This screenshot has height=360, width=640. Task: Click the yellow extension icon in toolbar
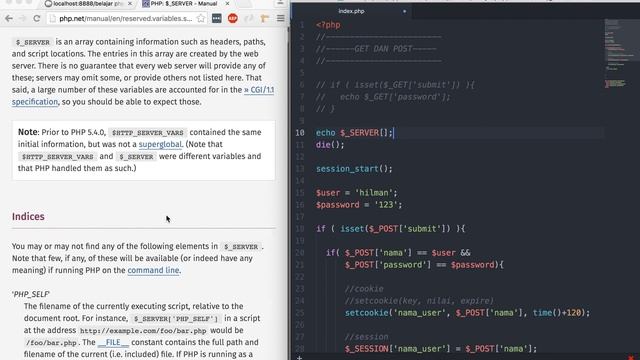(264, 18)
